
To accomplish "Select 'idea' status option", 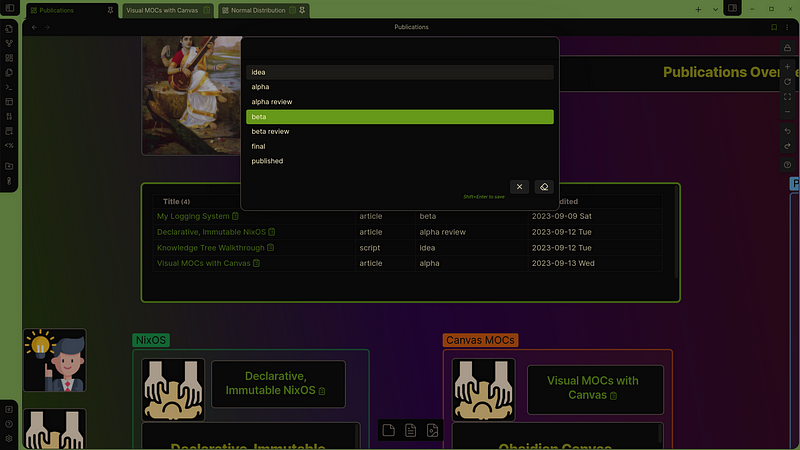I will click(x=399, y=72).
